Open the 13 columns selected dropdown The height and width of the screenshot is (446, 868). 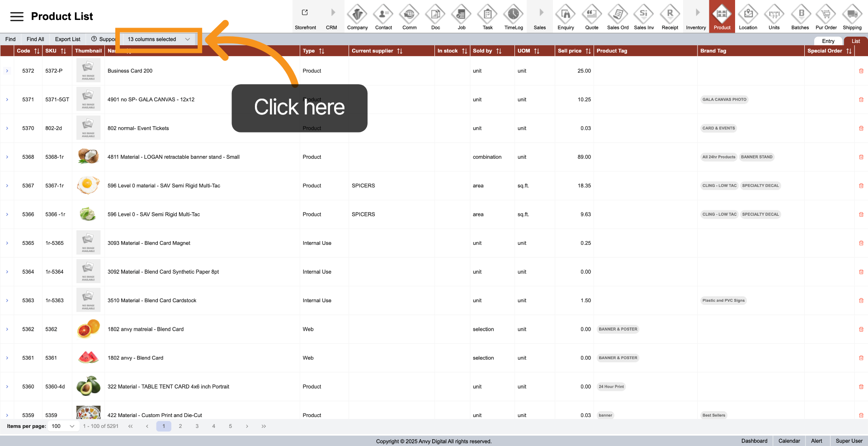click(158, 39)
